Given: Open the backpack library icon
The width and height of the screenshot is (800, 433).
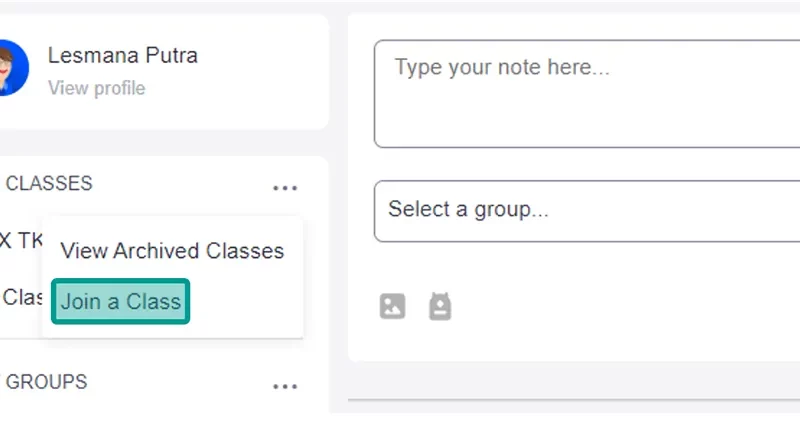Looking at the screenshot, I should (x=440, y=306).
